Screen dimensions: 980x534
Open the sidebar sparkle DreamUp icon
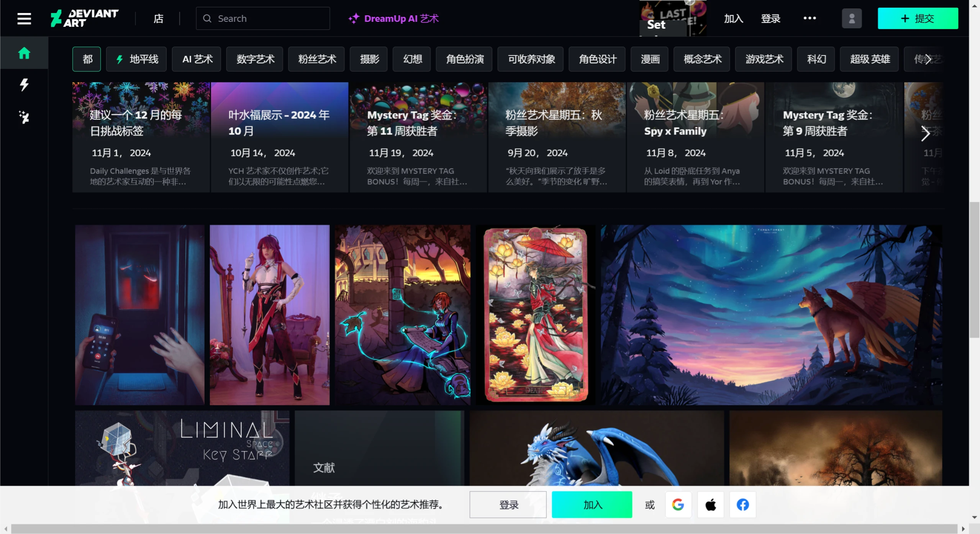tap(24, 117)
